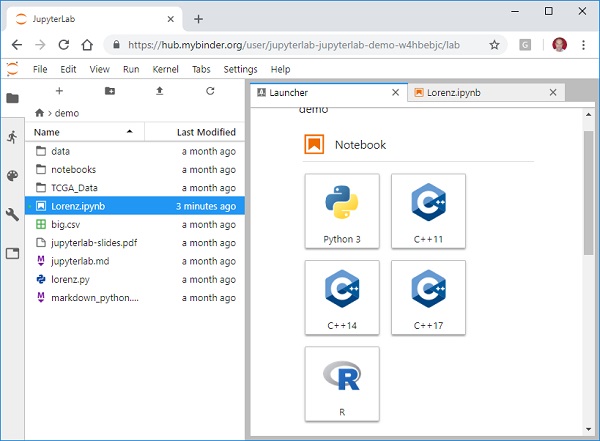Viewport: 600px width, 441px height.
Task: Select the markdown_python file
Action: [x=135, y=298]
